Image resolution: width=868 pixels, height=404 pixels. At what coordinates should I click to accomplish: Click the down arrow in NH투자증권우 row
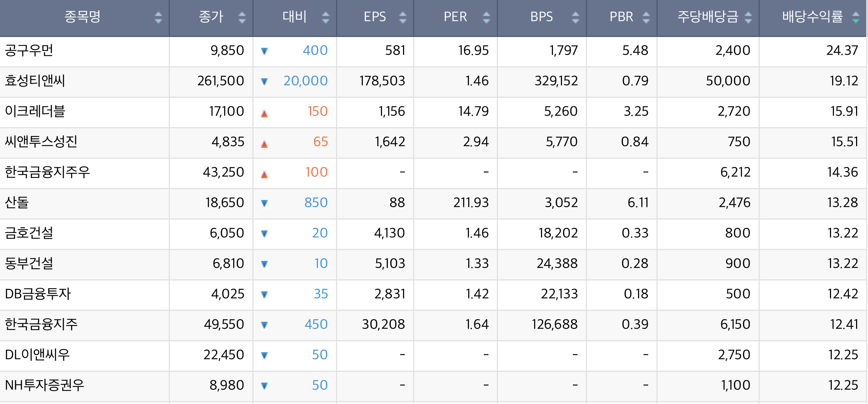point(264,386)
